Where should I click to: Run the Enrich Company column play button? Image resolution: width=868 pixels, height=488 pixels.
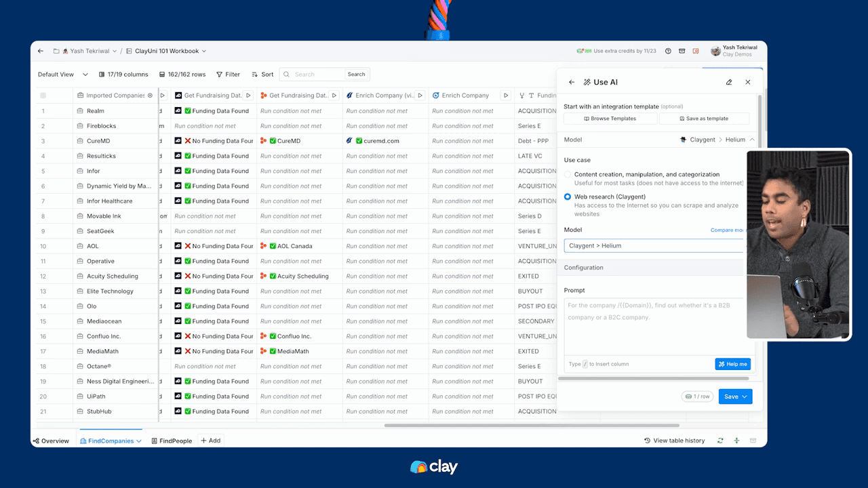point(506,96)
